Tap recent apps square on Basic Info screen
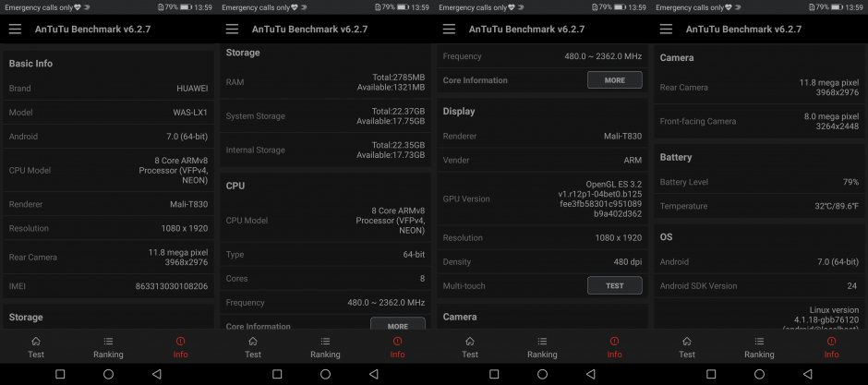Screen dimensions: 868x385 60,375
